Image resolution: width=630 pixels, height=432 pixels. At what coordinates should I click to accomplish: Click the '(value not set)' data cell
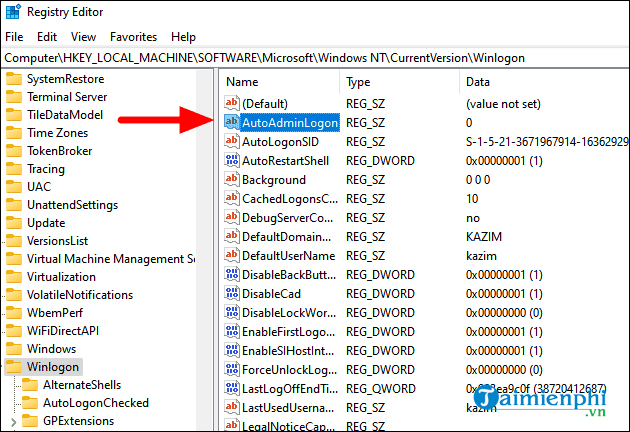point(503,104)
